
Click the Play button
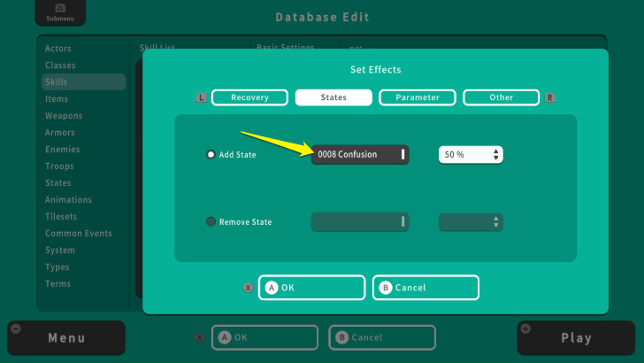576,338
